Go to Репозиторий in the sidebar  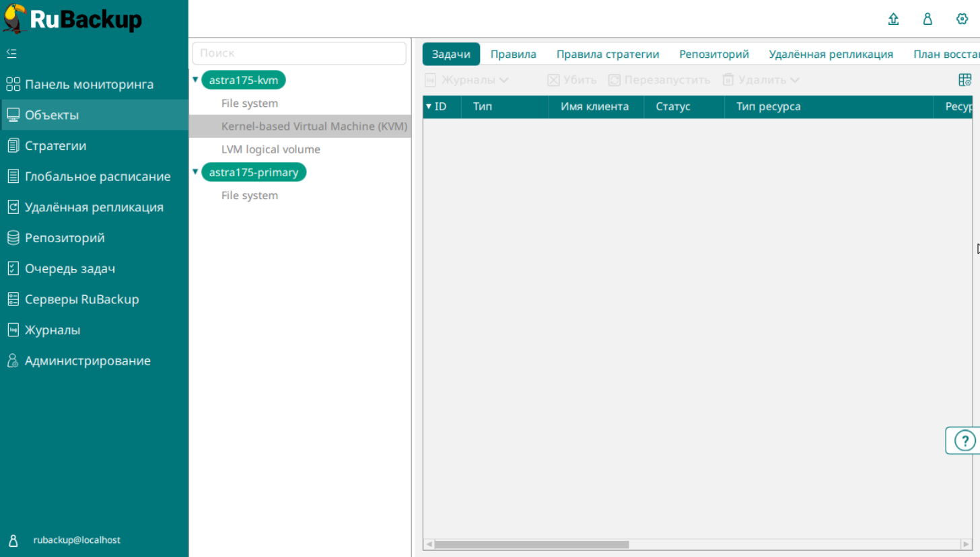[x=65, y=238]
